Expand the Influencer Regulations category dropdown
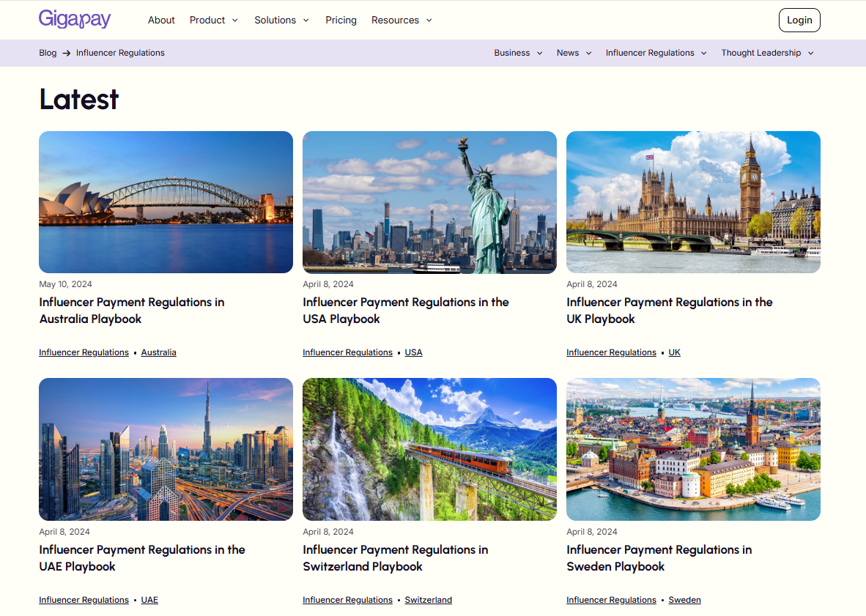 (x=656, y=53)
